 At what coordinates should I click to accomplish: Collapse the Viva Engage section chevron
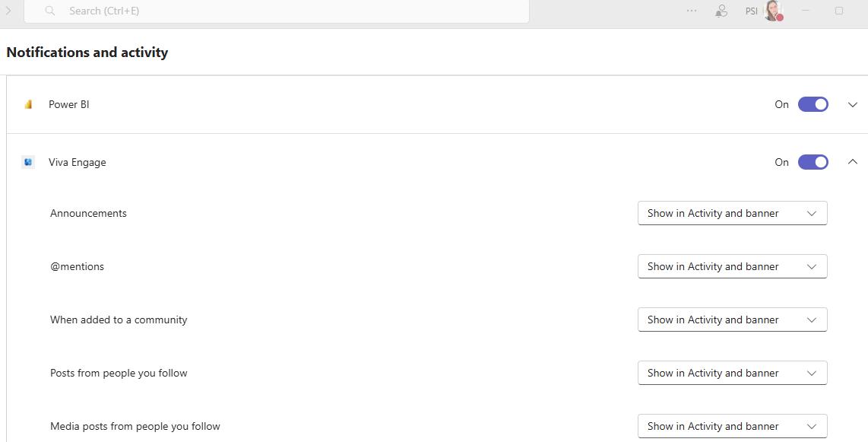(853, 162)
